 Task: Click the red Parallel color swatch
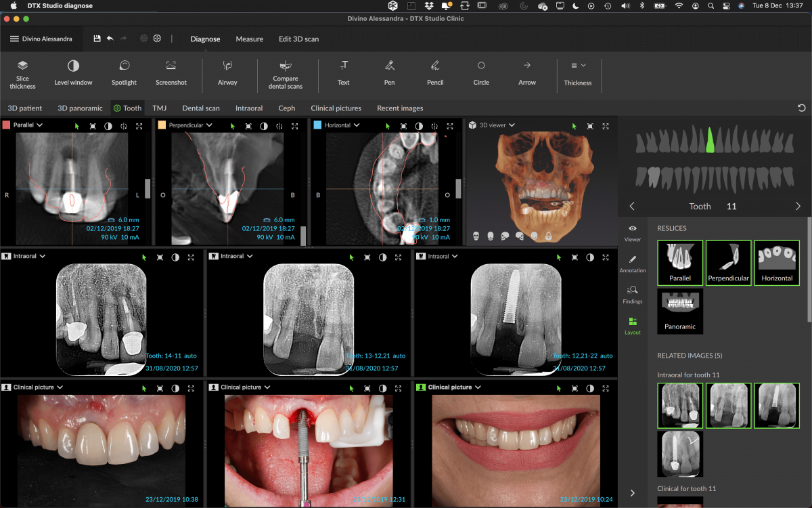[x=6, y=125]
